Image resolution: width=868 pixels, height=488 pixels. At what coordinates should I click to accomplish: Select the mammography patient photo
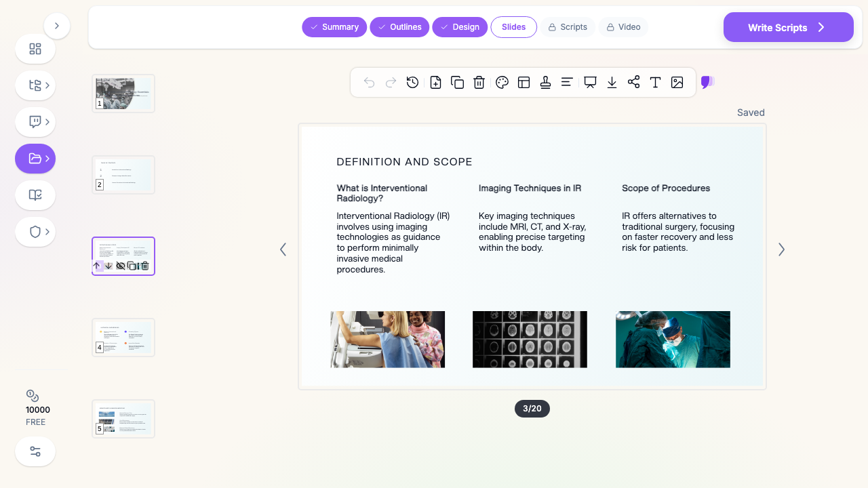[x=388, y=340]
